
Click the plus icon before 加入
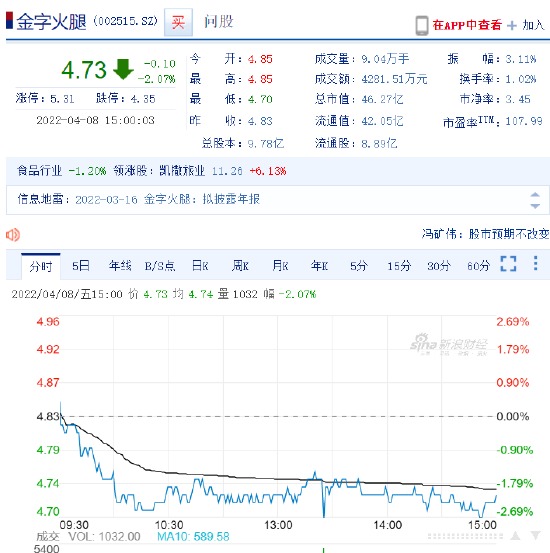point(512,25)
